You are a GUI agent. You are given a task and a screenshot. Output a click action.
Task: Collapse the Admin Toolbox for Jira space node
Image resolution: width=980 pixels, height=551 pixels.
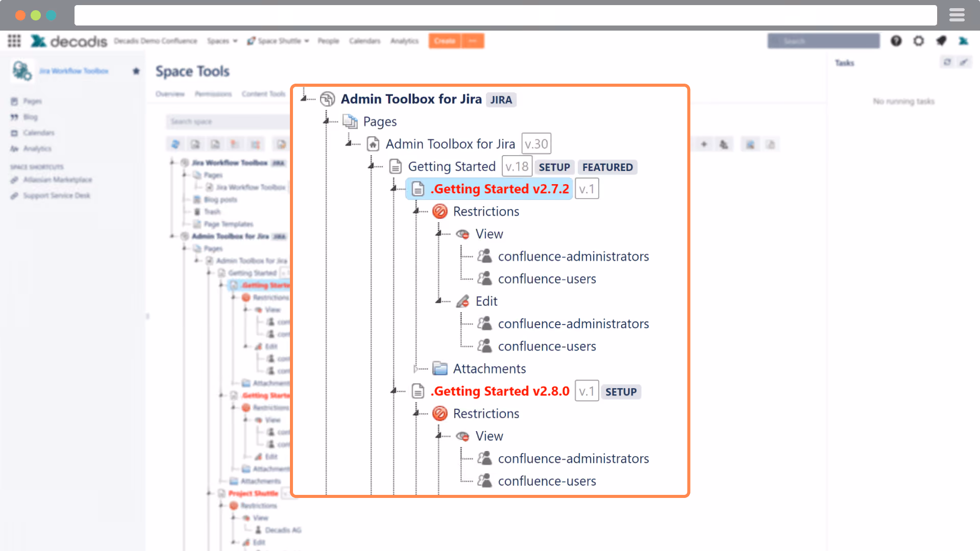304,98
